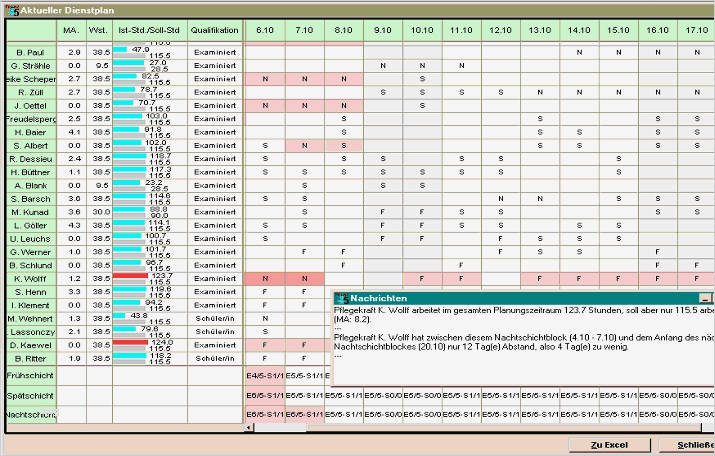Click the Schließen button
The height and width of the screenshot is (456, 715).
(687, 445)
